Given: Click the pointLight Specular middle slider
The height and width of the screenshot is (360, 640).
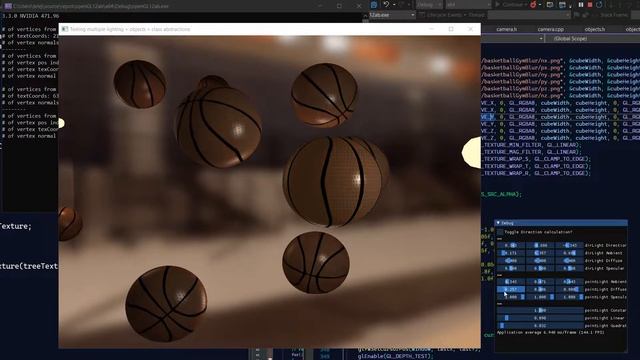Looking at the screenshot, I should tap(540, 297).
